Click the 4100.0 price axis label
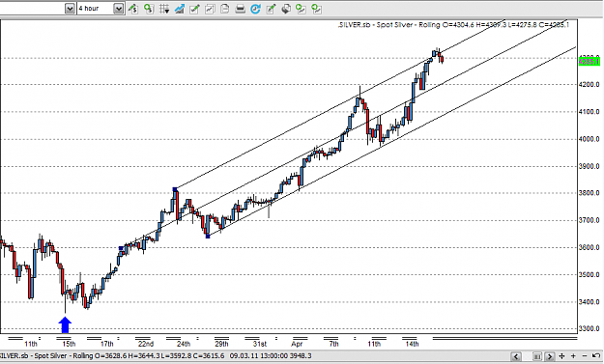 (589, 112)
